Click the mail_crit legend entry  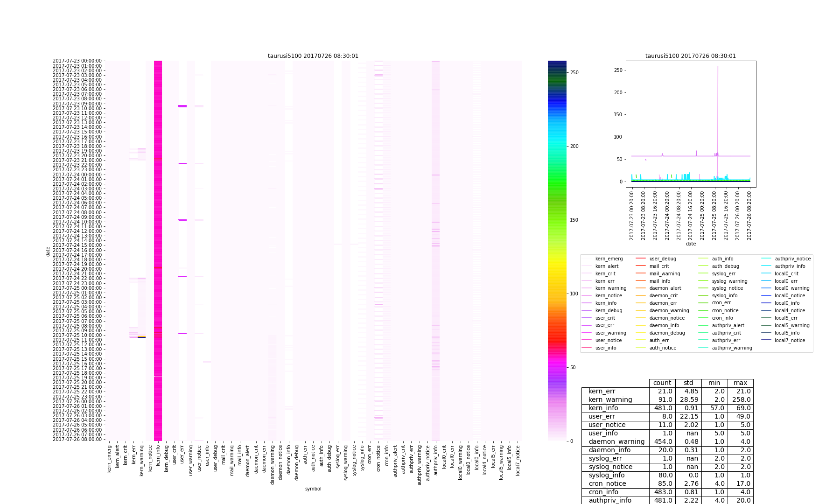tap(659, 266)
